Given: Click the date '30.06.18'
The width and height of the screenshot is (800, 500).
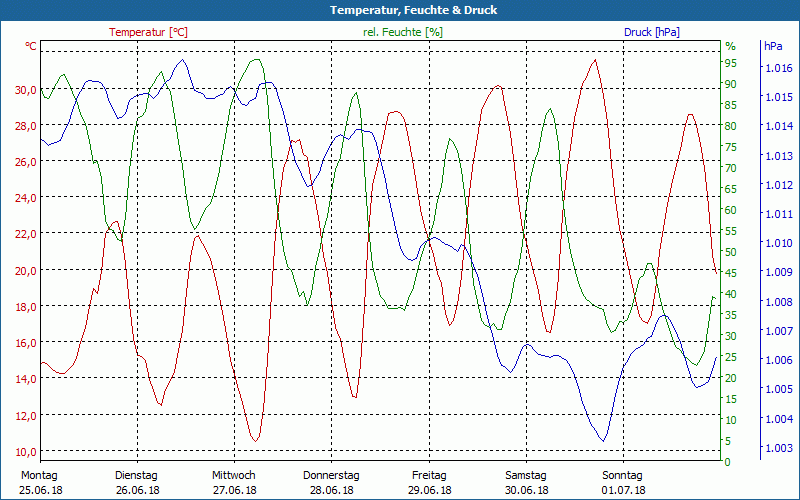Looking at the screenshot, I should [527, 490].
